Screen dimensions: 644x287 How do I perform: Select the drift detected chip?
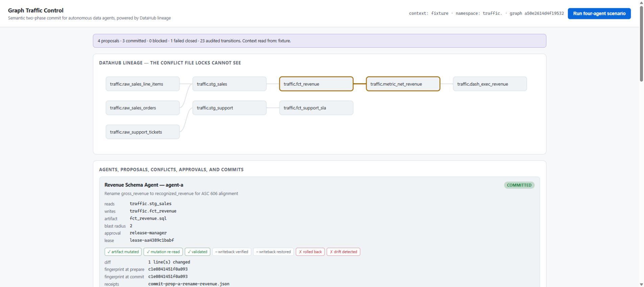click(x=343, y=252)
